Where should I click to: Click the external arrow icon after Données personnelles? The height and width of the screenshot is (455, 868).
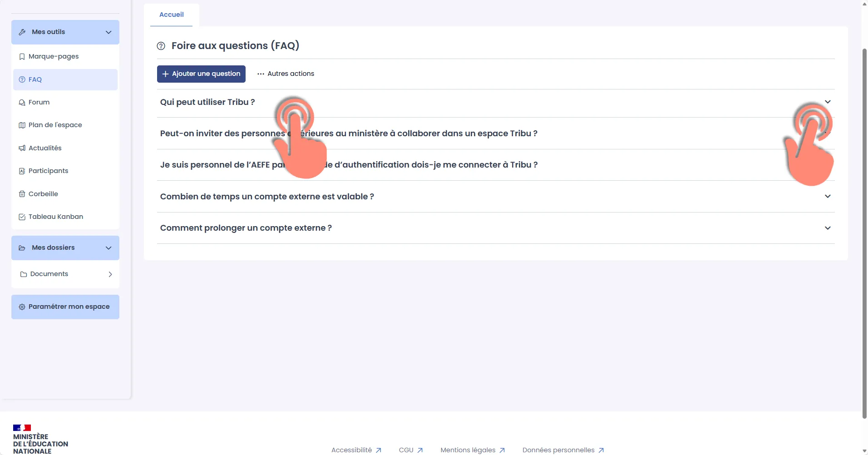(x=601, y=450)
